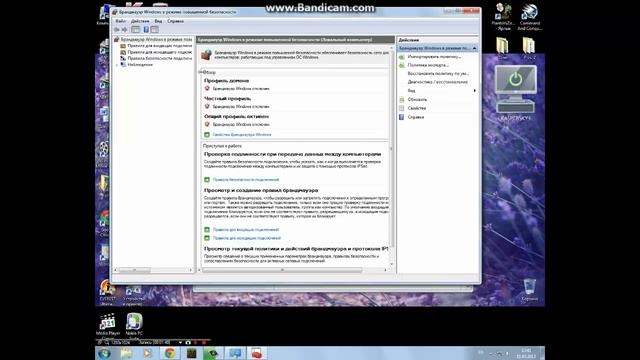This screenshot has height=360, width=640.
Task: Click the blue Help toolbar icon
Action: pyautogui.click(x=146, y=30)
